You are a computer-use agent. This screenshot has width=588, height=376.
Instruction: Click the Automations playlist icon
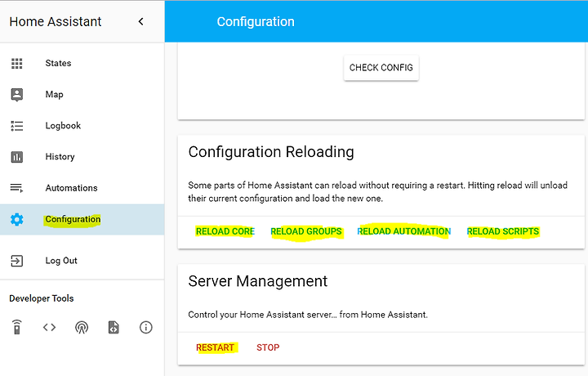coord(17,188)
